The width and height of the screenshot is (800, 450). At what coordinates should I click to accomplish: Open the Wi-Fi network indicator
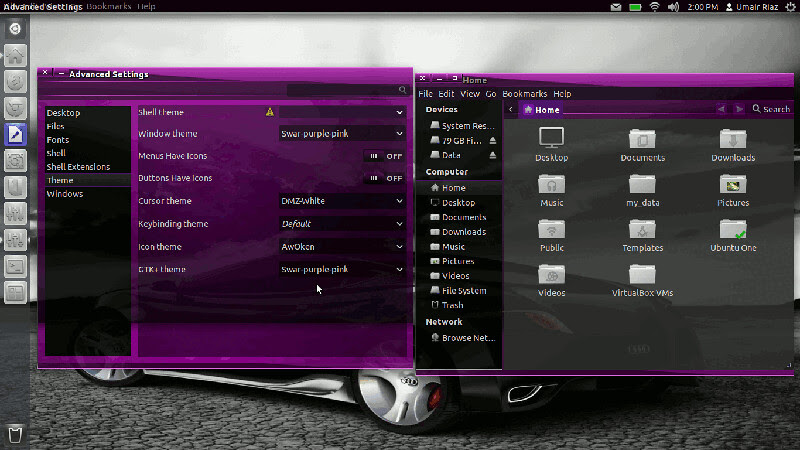point(655,7)
